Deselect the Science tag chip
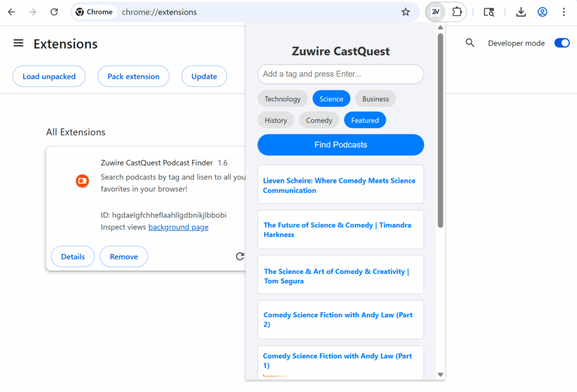 (x=331, y=99)
